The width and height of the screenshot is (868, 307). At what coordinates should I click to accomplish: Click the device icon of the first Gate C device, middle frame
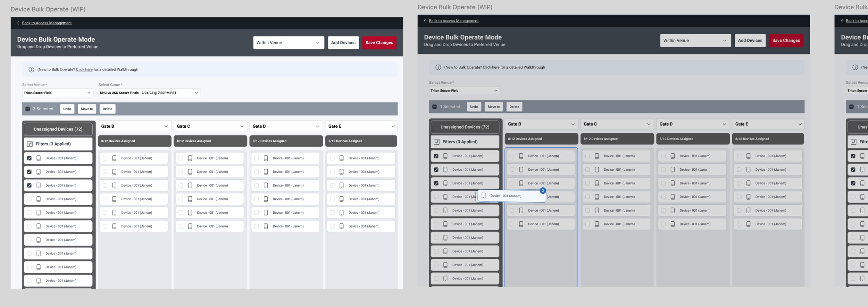tap(597, 156)
